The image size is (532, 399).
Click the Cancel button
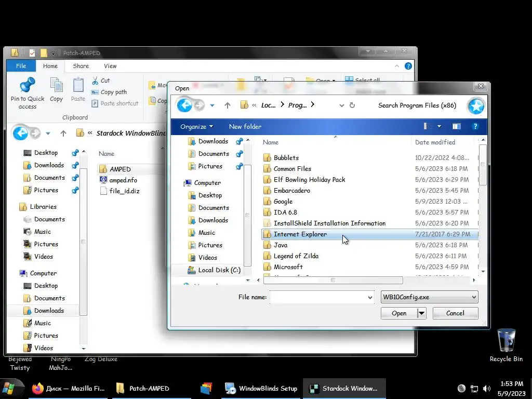[455, 313]
